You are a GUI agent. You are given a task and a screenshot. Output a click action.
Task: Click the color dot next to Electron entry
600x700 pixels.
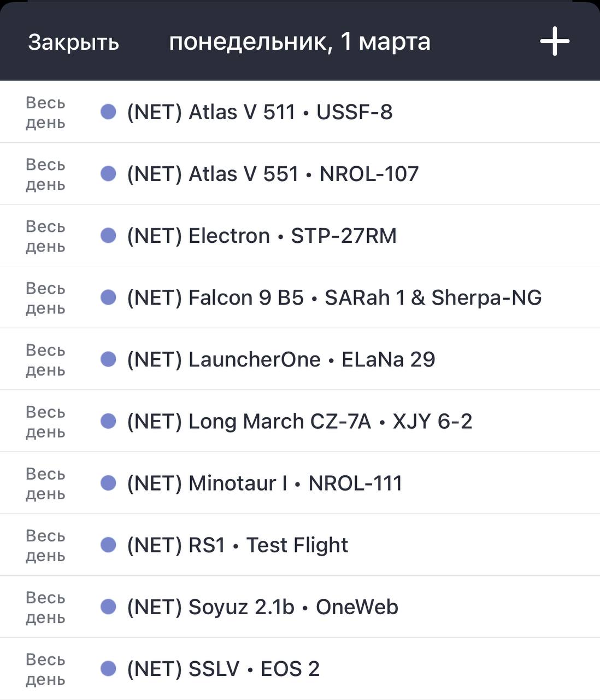(x=108, y=235)
